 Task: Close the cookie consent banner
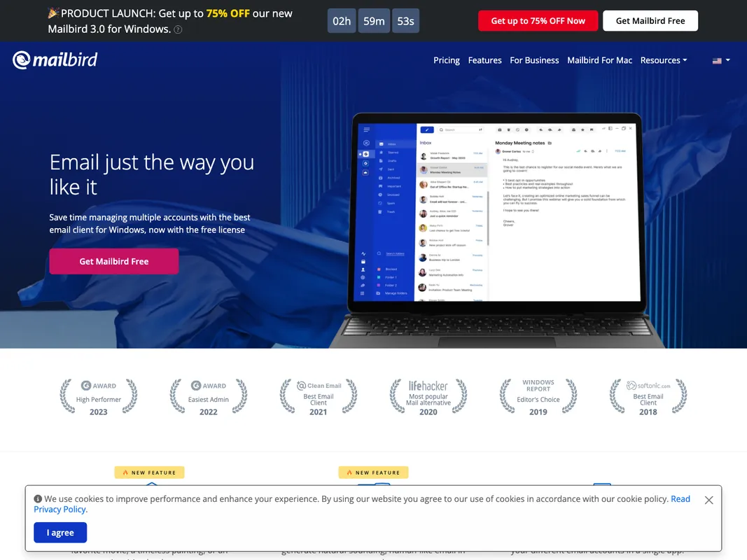tap(708, 500)
